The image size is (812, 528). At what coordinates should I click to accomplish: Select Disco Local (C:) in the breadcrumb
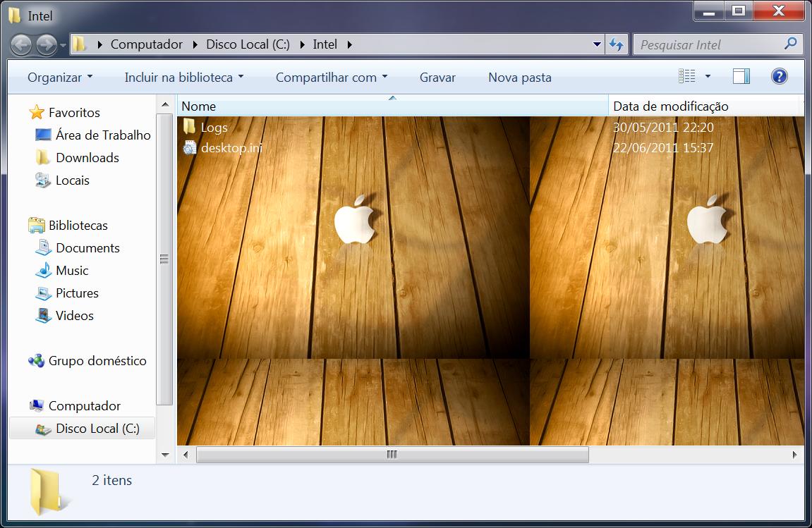point(248,44)
